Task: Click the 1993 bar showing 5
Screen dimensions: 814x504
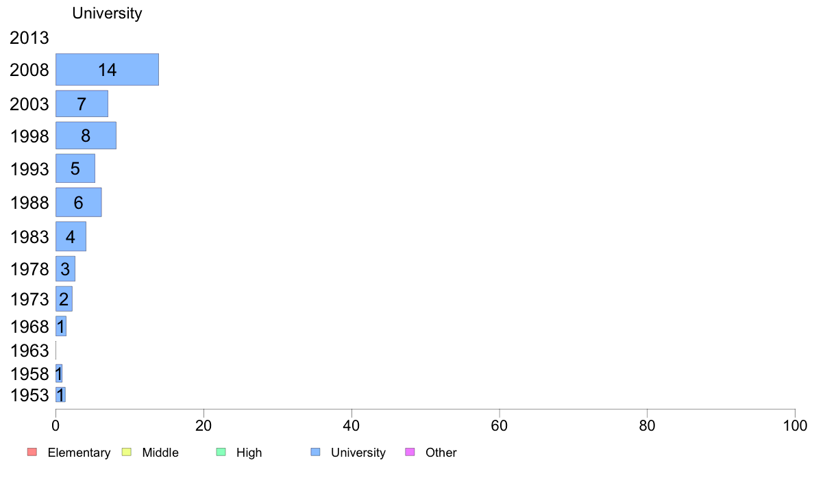Action: click(75, 168)
